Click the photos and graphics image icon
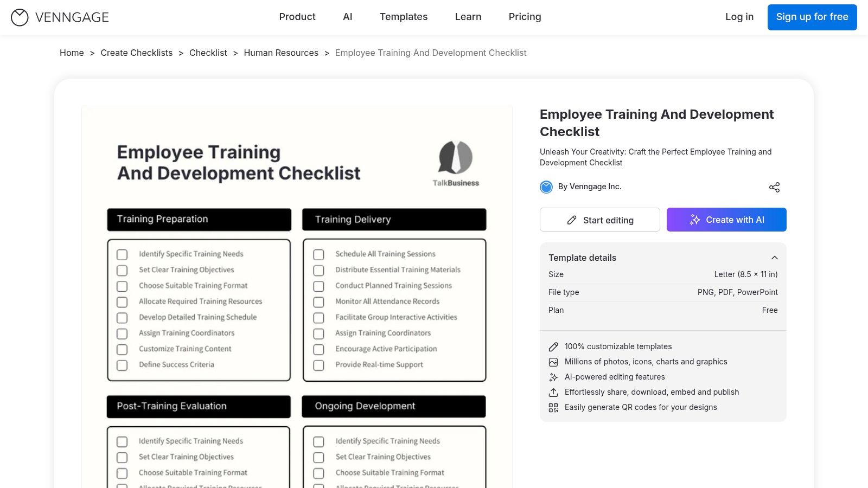Screen dimensions: 868x488 553,362
